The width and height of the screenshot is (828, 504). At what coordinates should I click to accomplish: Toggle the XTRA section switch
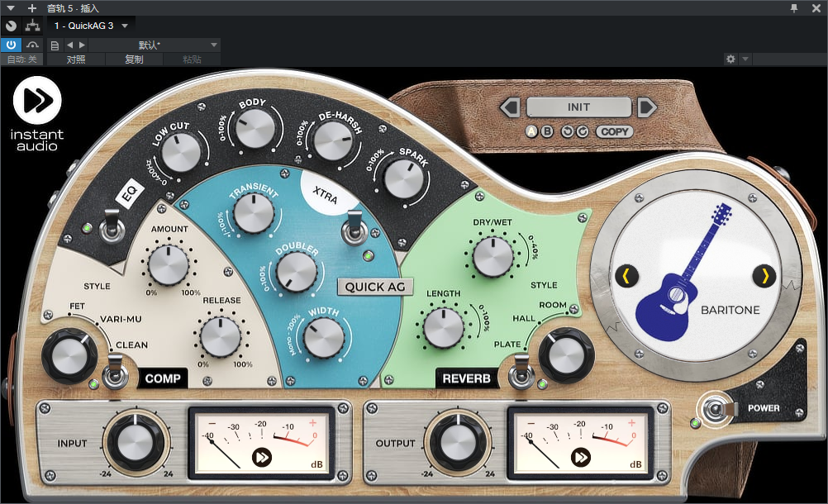(x=355, y=229)
